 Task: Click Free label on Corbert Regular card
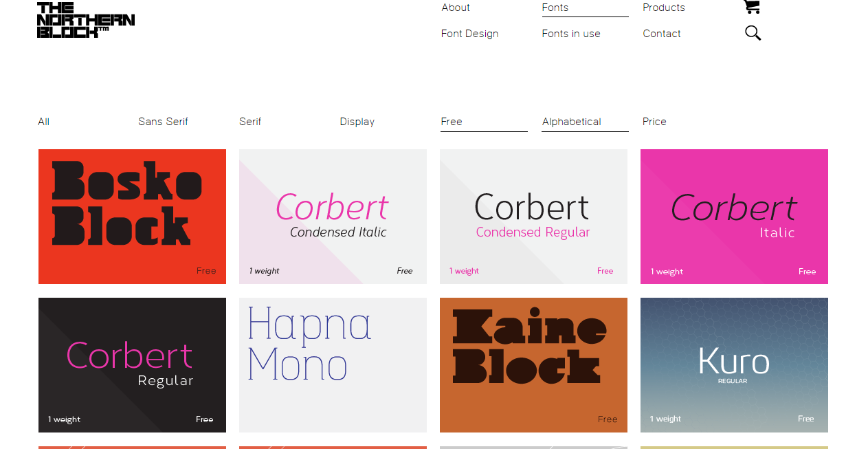pos(205,419)
